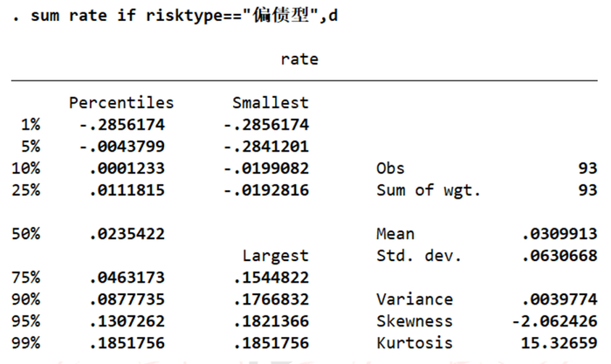This screenshot has width=611, height=364.
Task: Click the 25% percentile value .0111815
Action: tap(127, 190)
